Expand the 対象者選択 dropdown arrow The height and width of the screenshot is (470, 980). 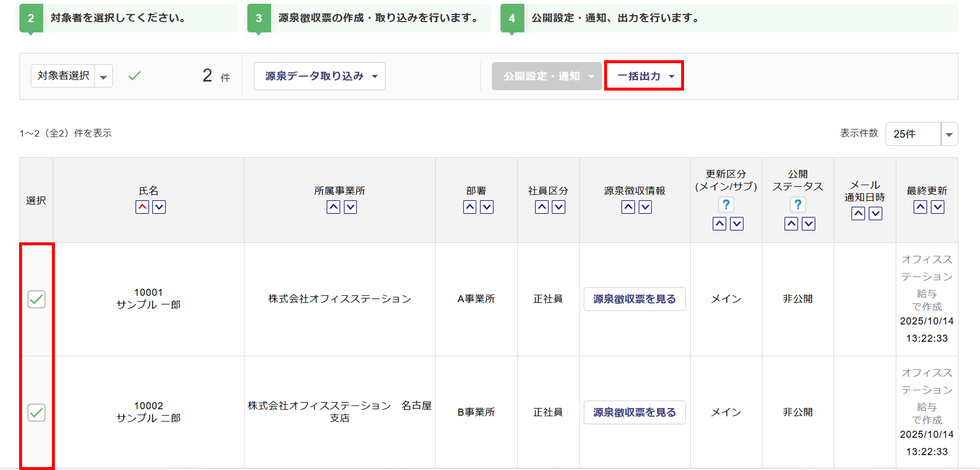click(x=103, y=76)
